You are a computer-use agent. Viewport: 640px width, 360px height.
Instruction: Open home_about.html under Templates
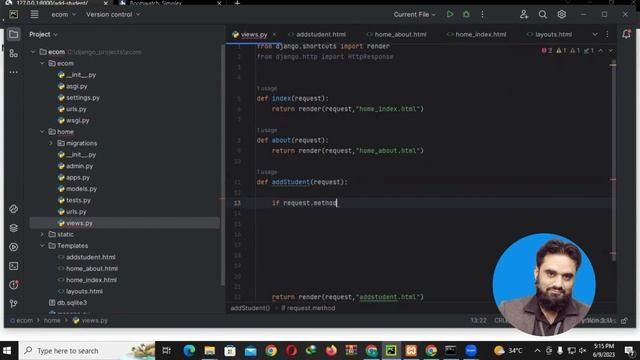click(x=92, y=269)
